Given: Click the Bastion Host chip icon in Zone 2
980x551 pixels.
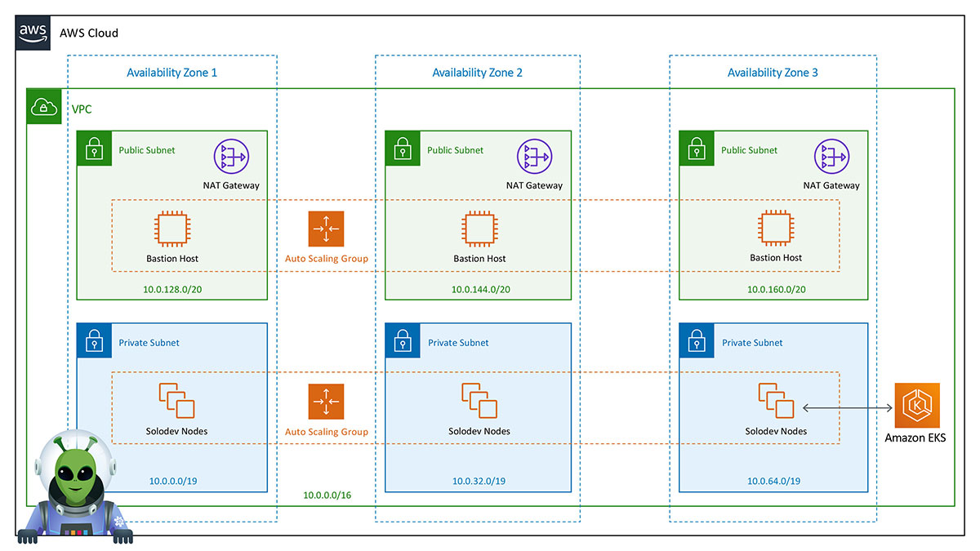Looking at the screenshot, I should (479, 229).
